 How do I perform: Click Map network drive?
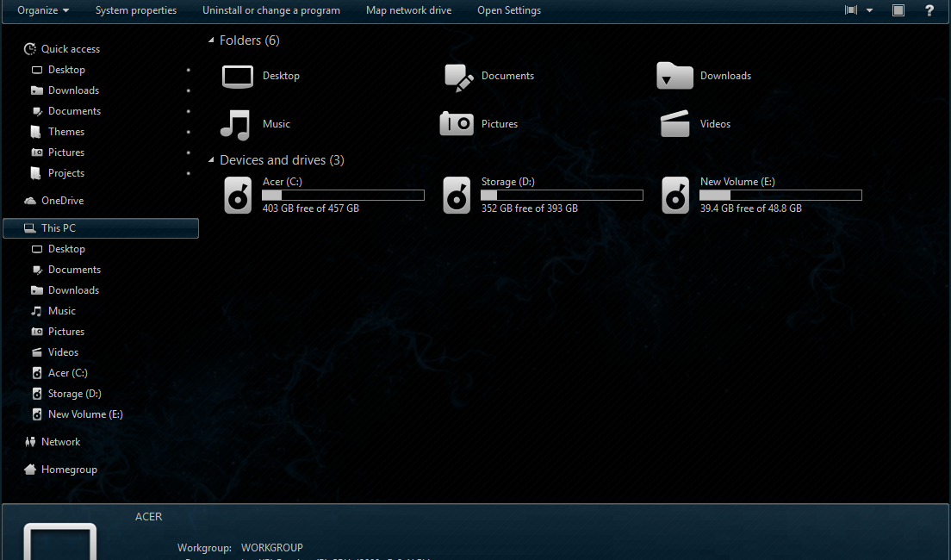[408, 10]
